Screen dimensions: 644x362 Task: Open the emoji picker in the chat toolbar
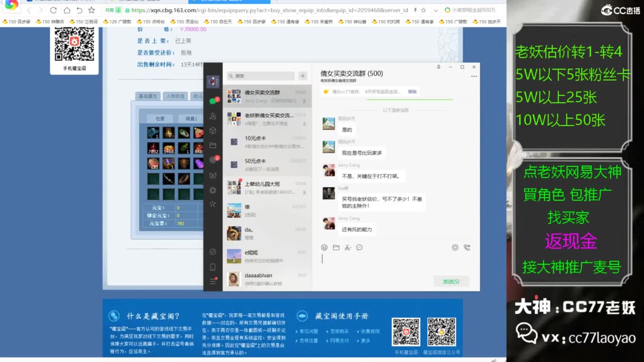click(x=325, y=247)
